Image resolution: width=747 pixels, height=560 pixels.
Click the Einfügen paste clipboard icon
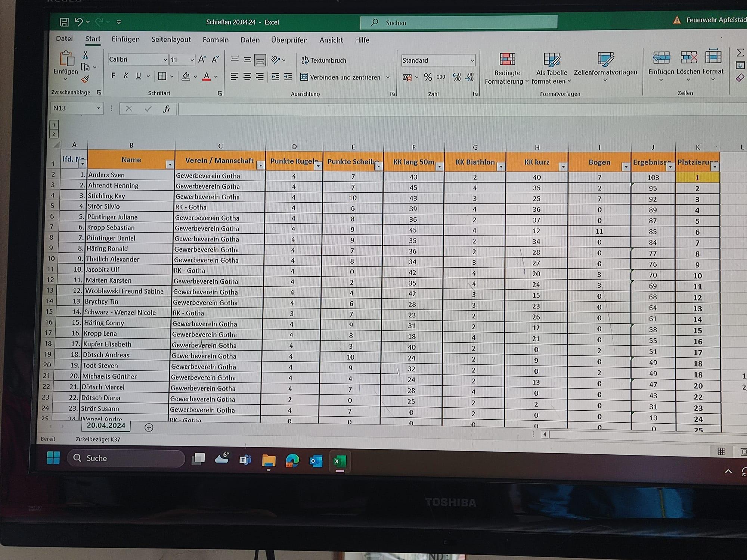(66, 59)
